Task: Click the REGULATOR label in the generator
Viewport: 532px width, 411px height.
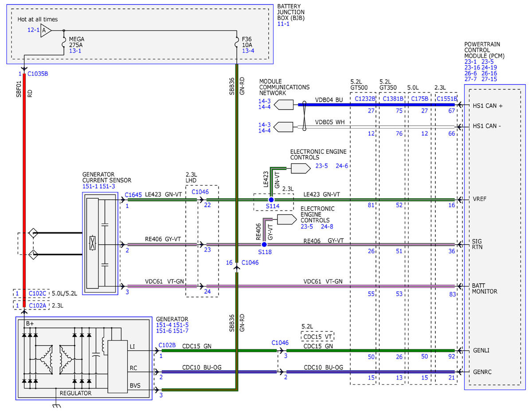Action: point(75,393)
